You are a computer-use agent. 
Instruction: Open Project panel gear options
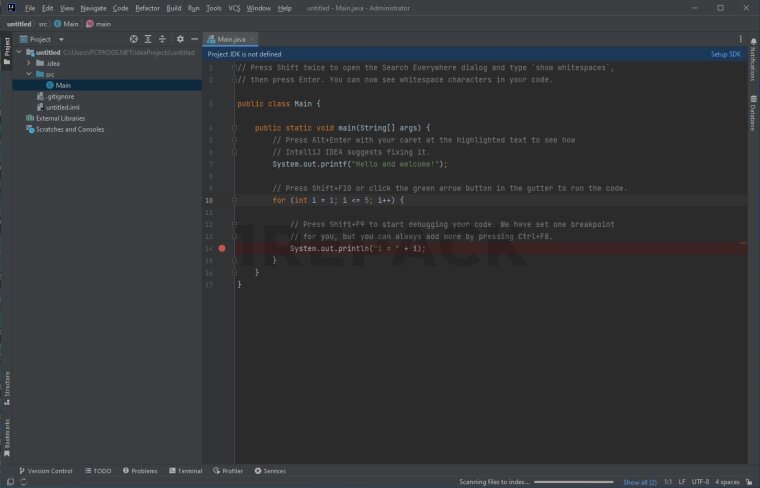tap(179, 39)
